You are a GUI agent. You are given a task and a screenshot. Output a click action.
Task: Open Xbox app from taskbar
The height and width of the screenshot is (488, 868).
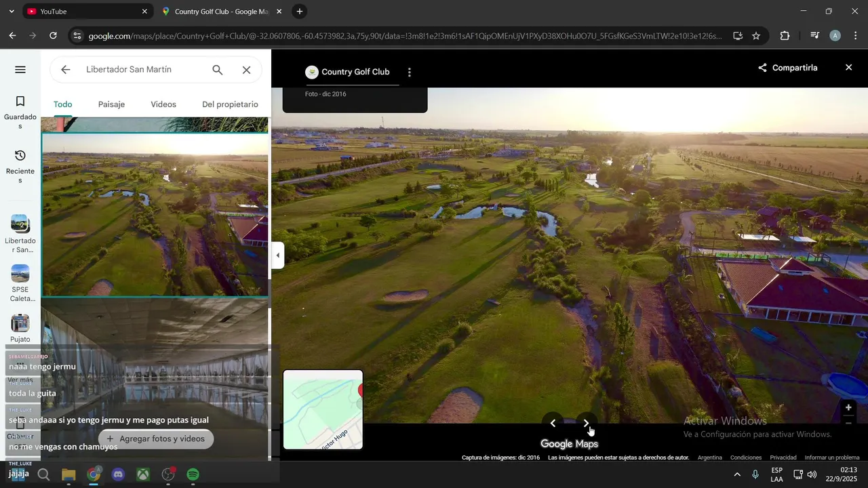[x=143, y=474]
